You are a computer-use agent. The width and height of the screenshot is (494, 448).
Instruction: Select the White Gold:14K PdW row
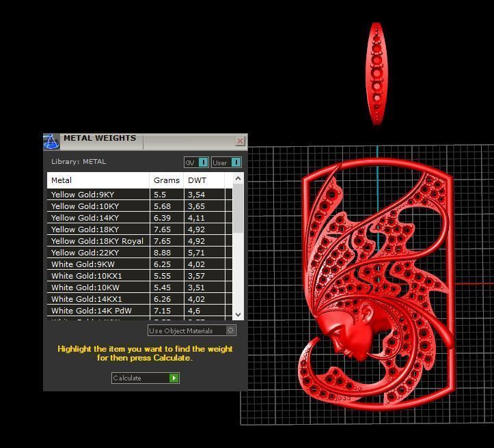click(139, 311)
